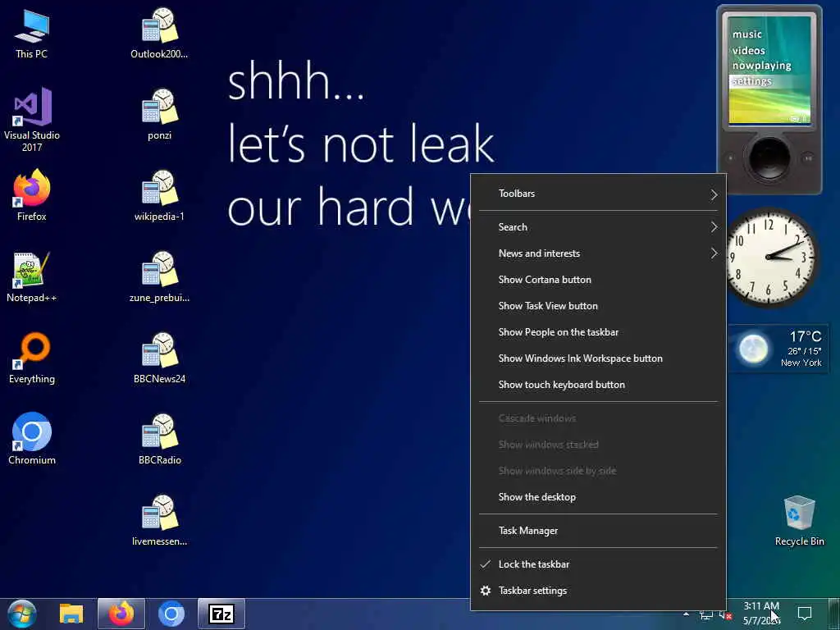Toggle Show Cortana button

[x=598, y=280]
